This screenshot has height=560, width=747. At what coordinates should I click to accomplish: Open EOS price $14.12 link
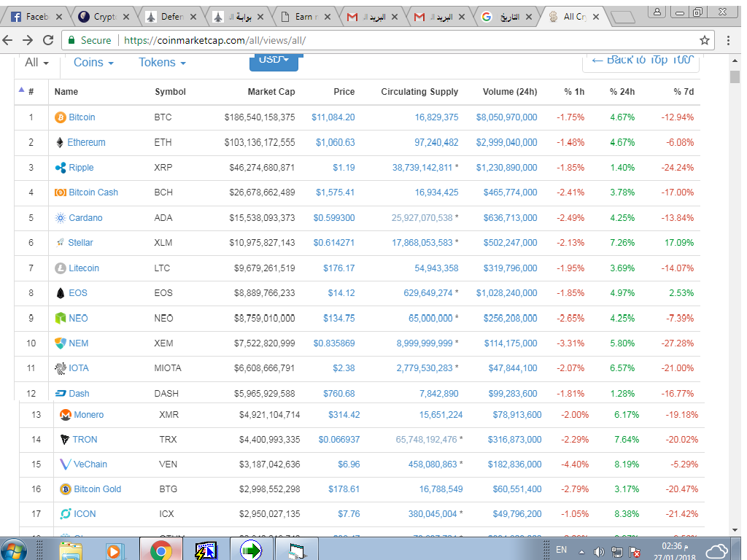click(341, 293)
